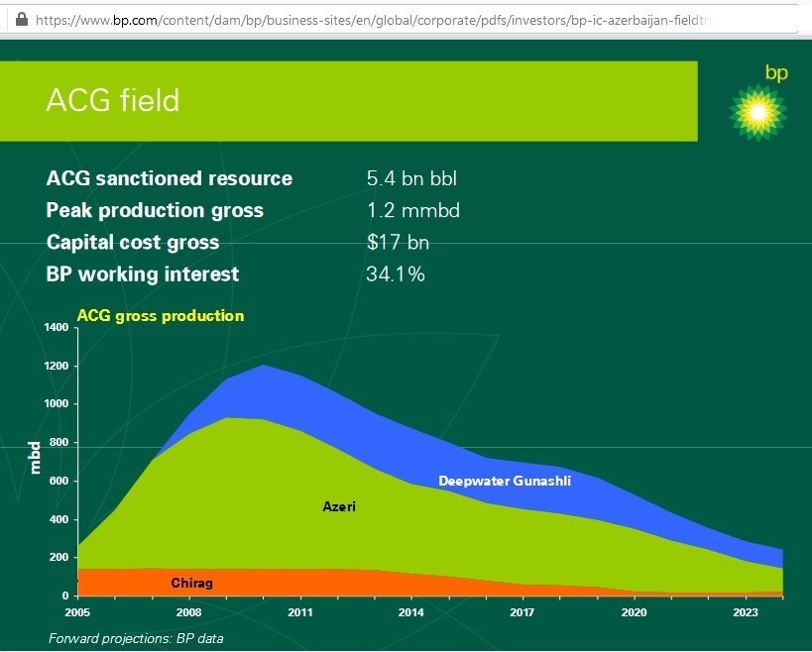Click the padlock icon in the address bar
This screenshot has width=812, height=652.
click(21, 20)
